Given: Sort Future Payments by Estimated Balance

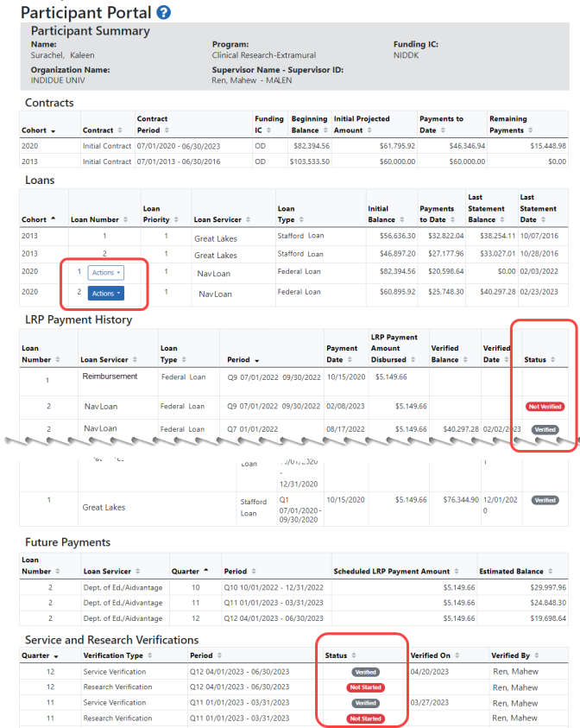Looking at the screenshot, I should pos(516,572).
